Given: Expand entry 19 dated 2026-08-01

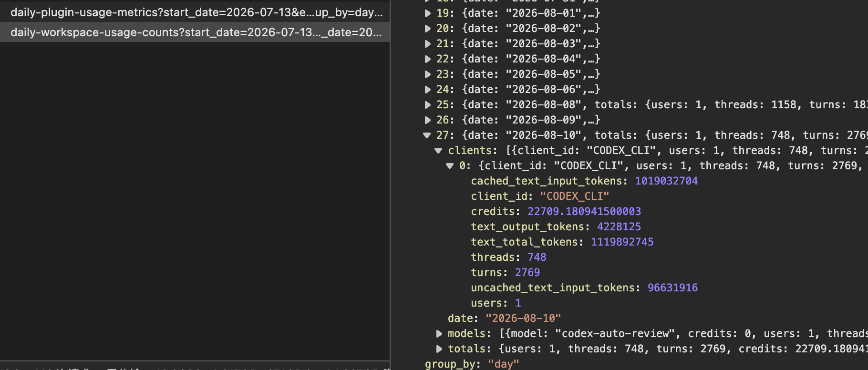Looking at the screenshot, I should coord(428,13).
